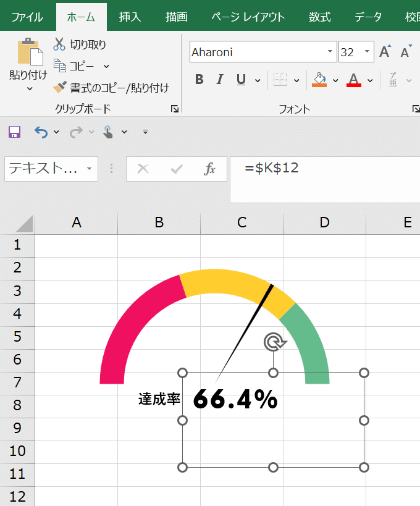Screen dimensions: 420x506
Task: Expand the Undo history arrow
Action: coord(56,132)
